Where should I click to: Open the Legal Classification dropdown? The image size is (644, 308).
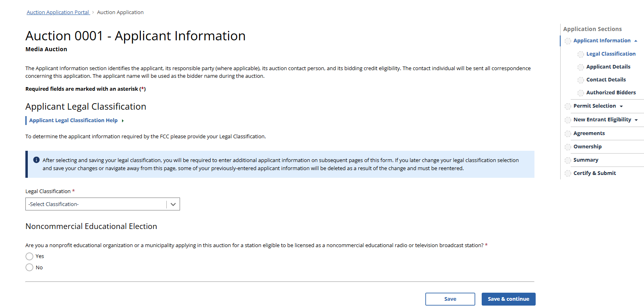[102, 204]
